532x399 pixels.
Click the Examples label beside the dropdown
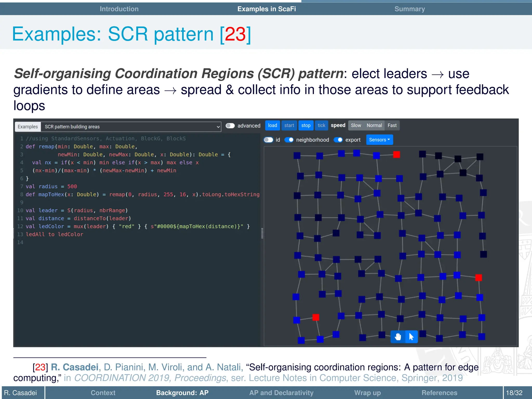coord(28,127)
